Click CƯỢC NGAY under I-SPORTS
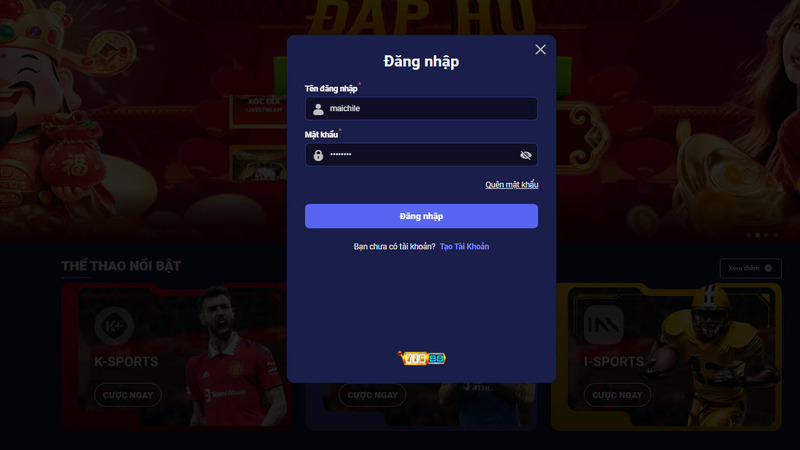800x450 pixels. coord(617,395)
